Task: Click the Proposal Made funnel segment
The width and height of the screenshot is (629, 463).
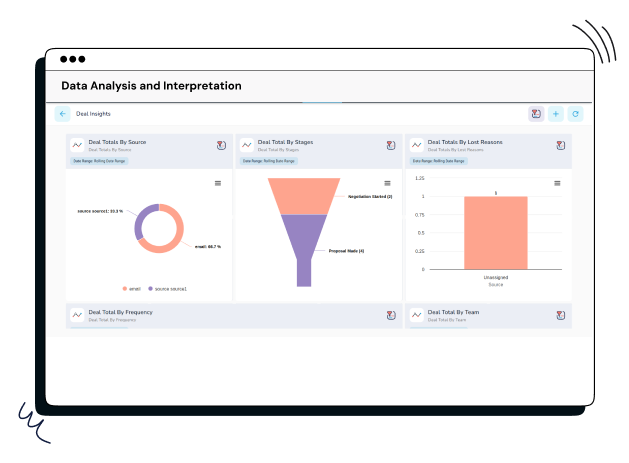Action: coord(305,245)
